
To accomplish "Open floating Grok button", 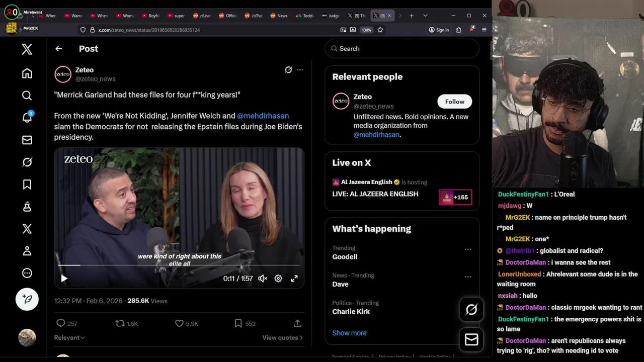I will (x=471, y=310).
